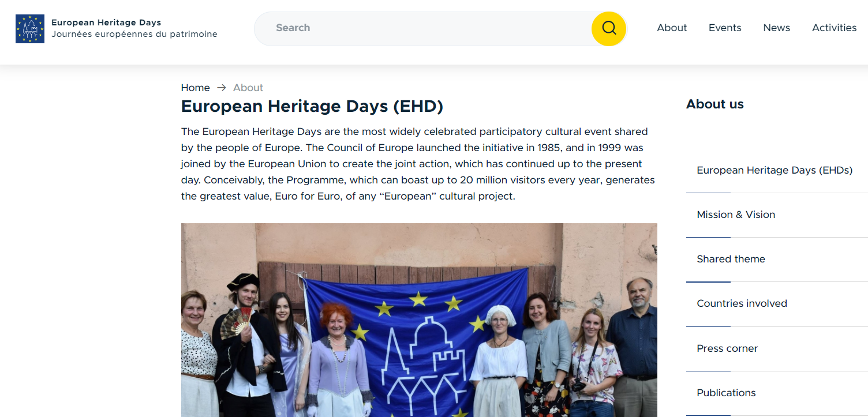Open the Publications sidebar link
The height and width of the screenshot is (417, 868).
tap(726, 393)
